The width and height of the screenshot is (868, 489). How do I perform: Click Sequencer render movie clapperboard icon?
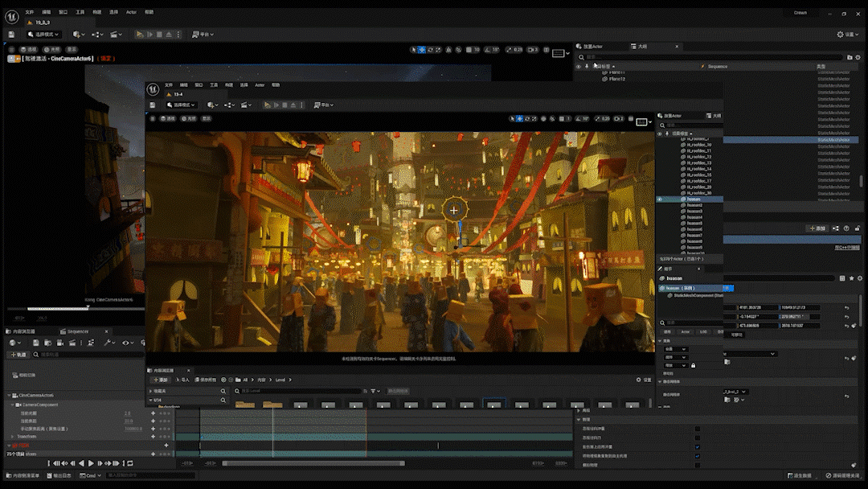click(72, 343)
